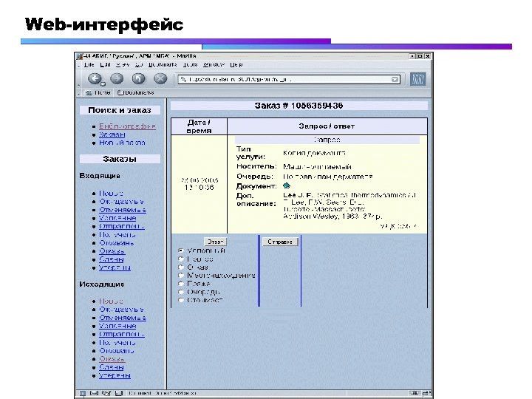Screen dimensions: 532x399
Task: Go back with the Back arrow button
Action: click(x=95, y=79)
